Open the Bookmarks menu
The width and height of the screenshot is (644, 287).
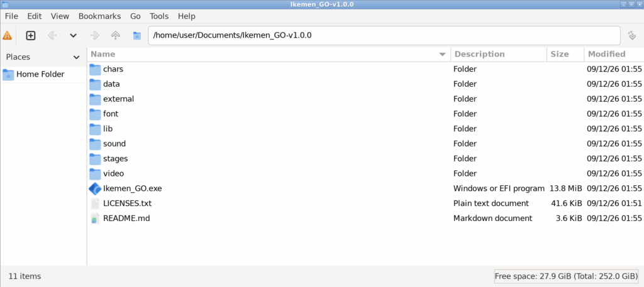click(100, 16)
